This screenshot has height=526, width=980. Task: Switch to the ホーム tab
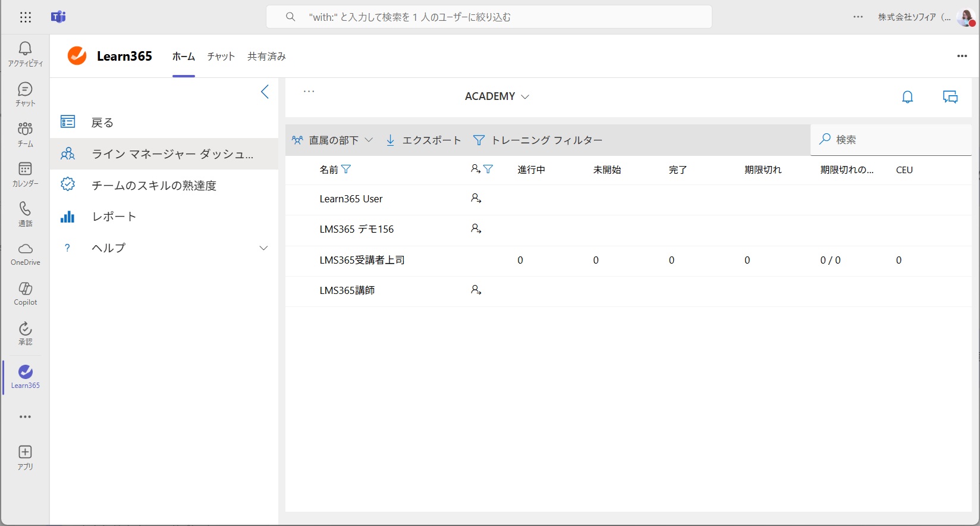(184, 57)
